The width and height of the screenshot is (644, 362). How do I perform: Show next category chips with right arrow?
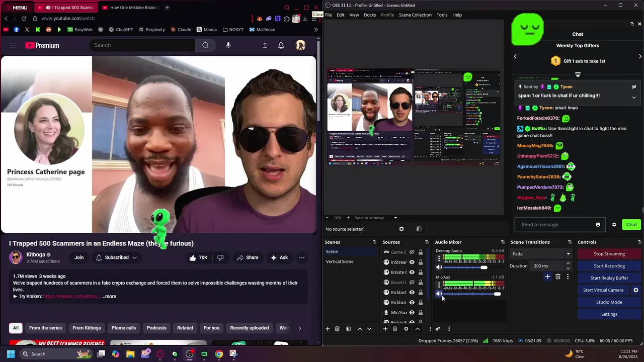tap(299, 328)
